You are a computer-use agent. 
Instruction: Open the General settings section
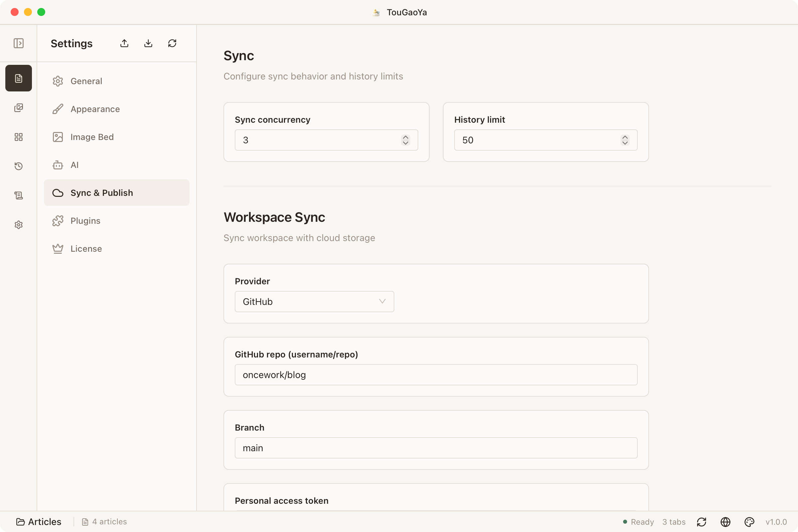(116, 81)
